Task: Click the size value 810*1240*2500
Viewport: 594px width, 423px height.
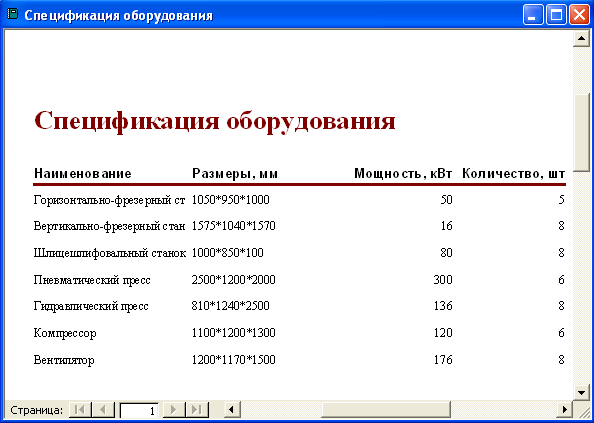Action: point(230,306)
